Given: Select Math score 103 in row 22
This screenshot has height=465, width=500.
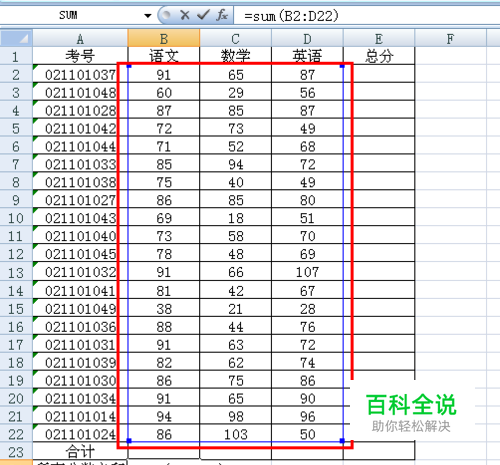Looking at the screenshot, I should tap(235, 434).
